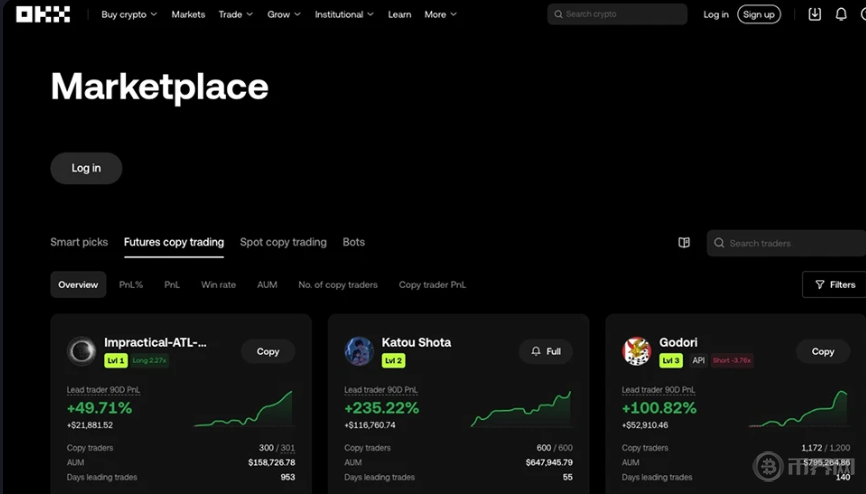Open the tutorial book icon
Viewport: 866px width, 494px height.
pyautogui.click(x=684, y=243)
